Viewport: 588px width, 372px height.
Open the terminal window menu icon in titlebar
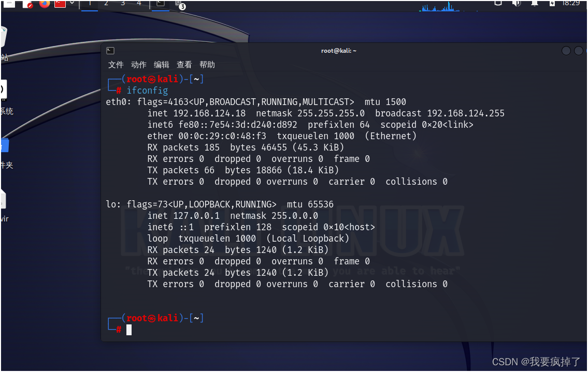coord(110,51)
